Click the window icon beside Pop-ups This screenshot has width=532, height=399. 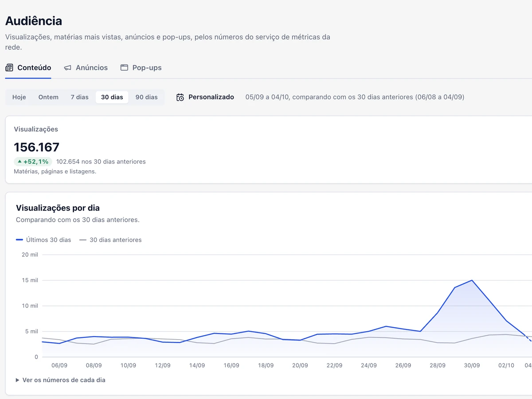(x=124, y=68)
